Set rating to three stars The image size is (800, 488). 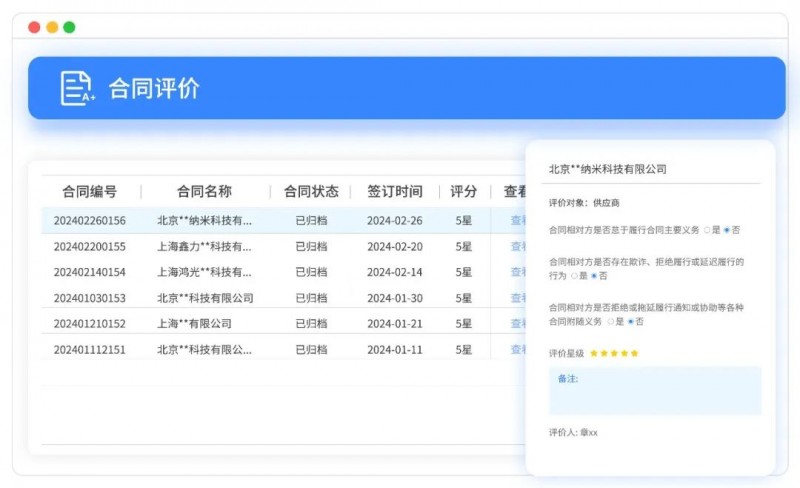click(614, 353)
